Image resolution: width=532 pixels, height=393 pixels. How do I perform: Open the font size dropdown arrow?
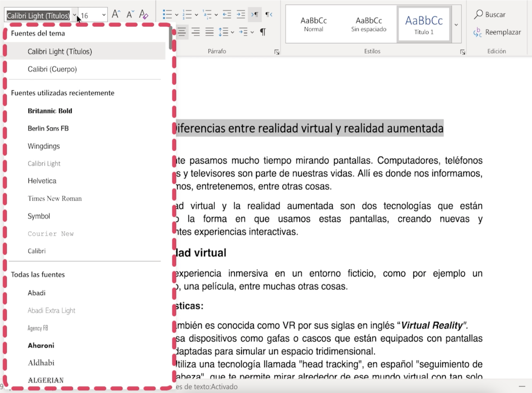(x=104, y=15)
